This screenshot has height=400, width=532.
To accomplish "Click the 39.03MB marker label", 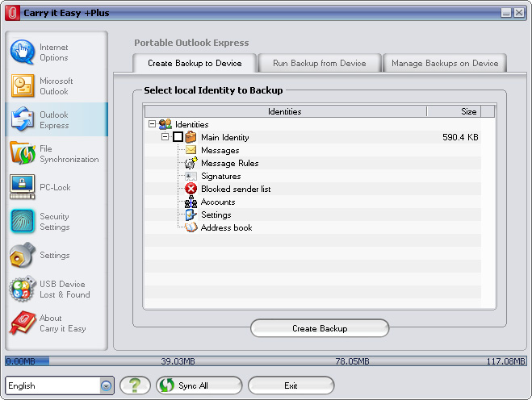I will 178,361.
